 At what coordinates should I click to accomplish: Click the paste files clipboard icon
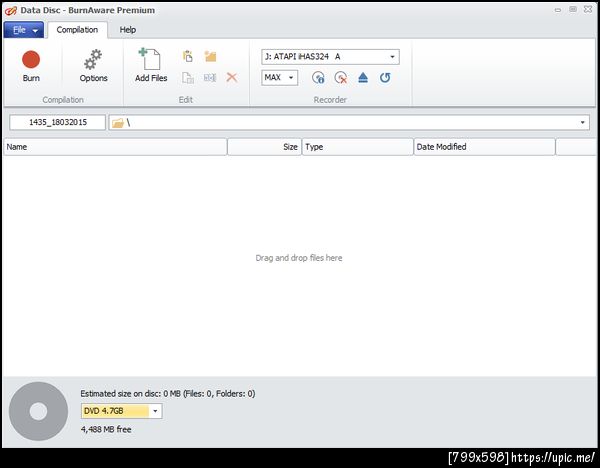tap(188, 57)
